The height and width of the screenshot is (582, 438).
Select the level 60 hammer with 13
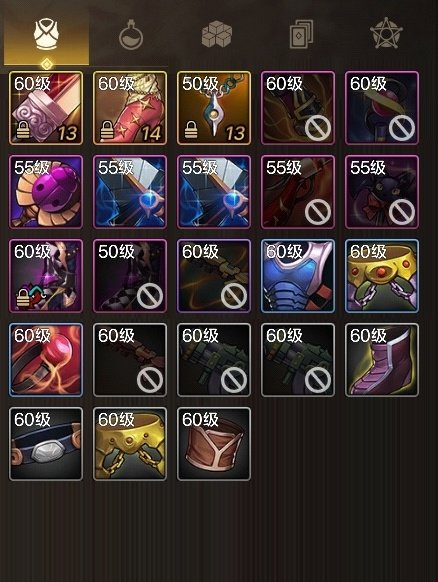coord(46,108)
